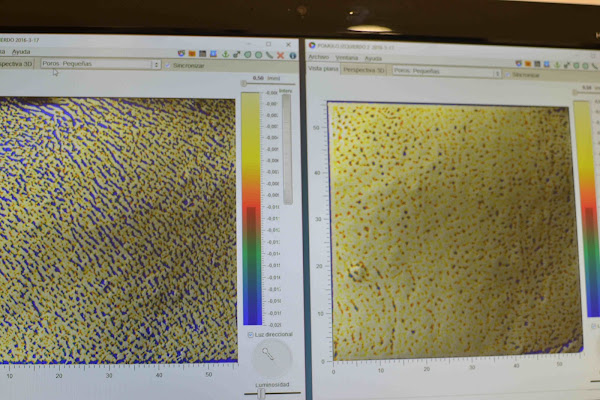The image size is (600, 400).
Task: Click the 0,50 mm scale slider in left window
Action: click(x=269, y=83)
